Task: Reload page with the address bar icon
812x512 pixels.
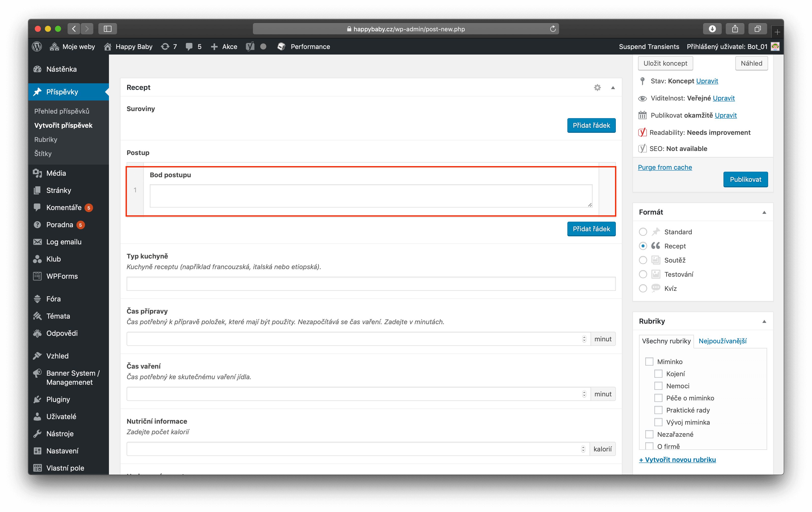Action: click(553, 29)
